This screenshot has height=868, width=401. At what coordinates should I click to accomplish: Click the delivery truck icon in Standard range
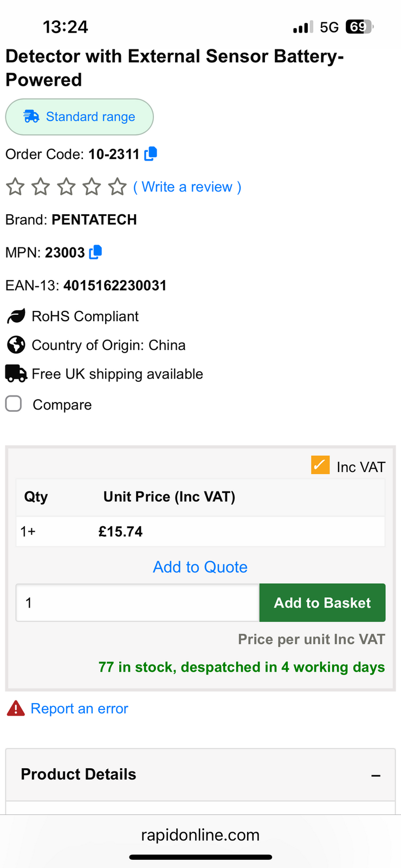[x=31, y=117]
